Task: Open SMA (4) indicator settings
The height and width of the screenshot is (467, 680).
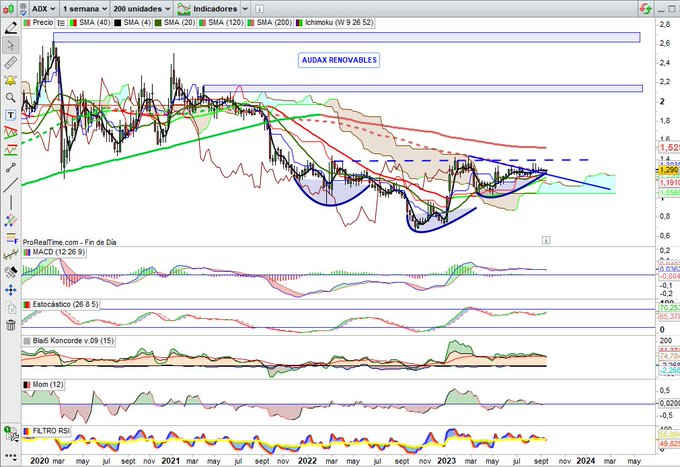Action: (x=137, y=23)
